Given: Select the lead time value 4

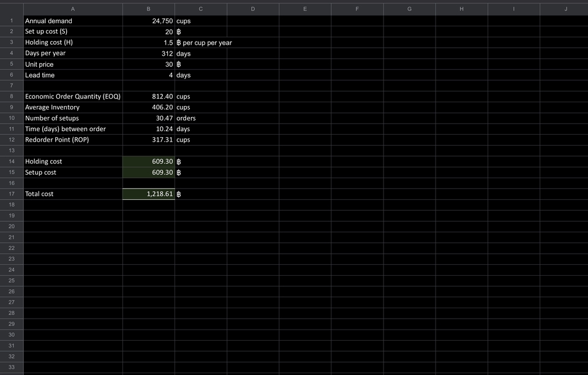Looking at the screenshot, I should (x=148, y=75).
